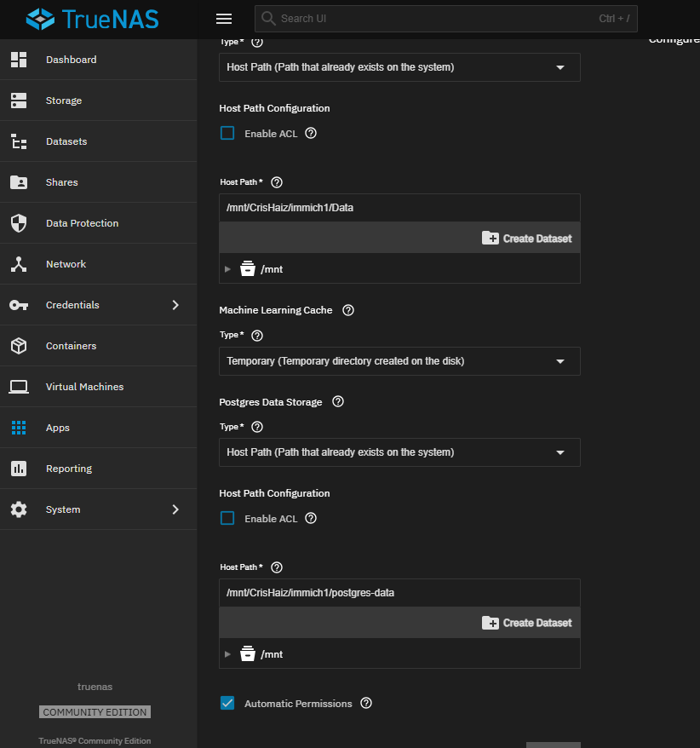Click the Credentials key icon

click(x=19, y=305)
